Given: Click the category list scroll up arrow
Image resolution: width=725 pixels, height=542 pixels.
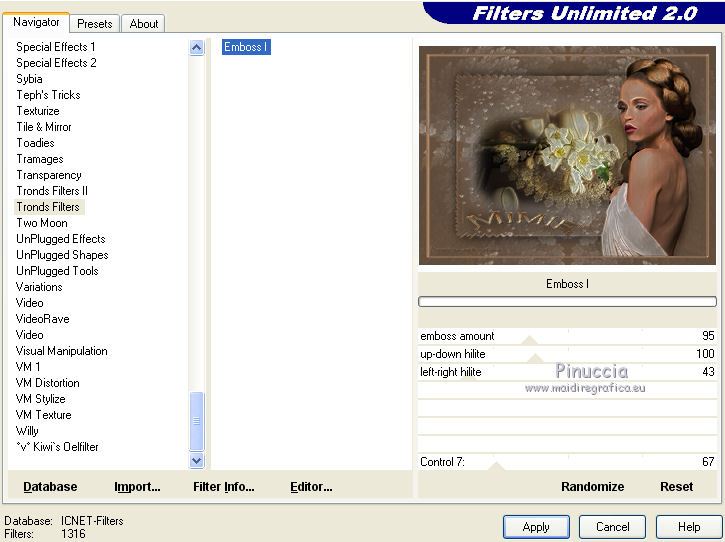Looking at the screenshot, I should (x=197, y=48).
